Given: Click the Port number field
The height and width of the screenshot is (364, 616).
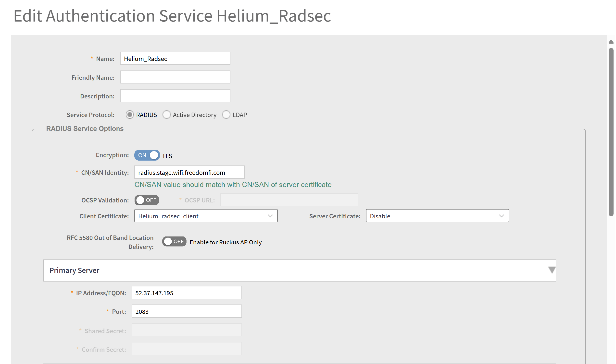Looking at the screenshot, I should tap(187, 312).
